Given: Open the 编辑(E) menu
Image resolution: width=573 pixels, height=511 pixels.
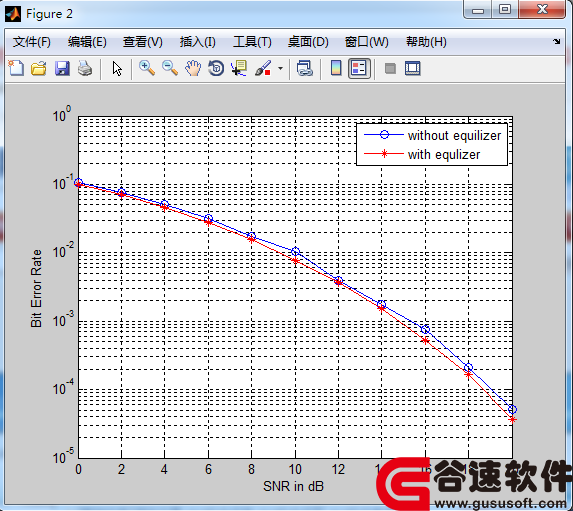Looking at the screenshot, I should 87,42.
